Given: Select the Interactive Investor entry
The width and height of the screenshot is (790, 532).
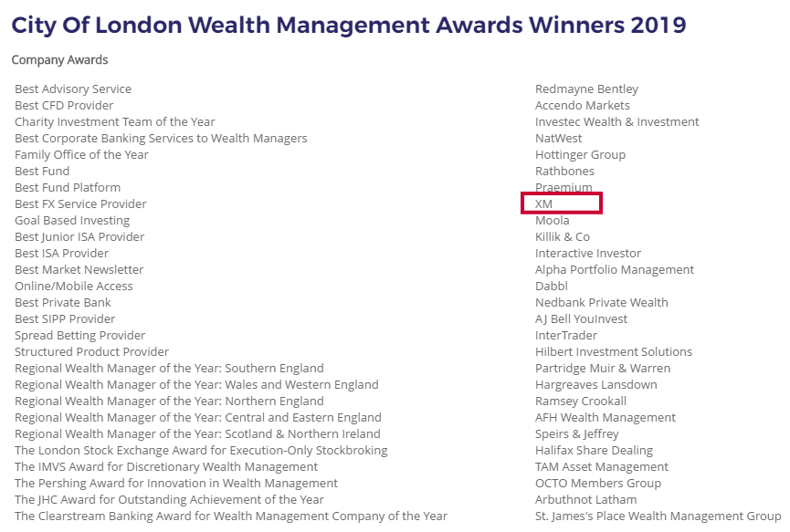Looking at the screenshot, I should [x=588, y=253].
